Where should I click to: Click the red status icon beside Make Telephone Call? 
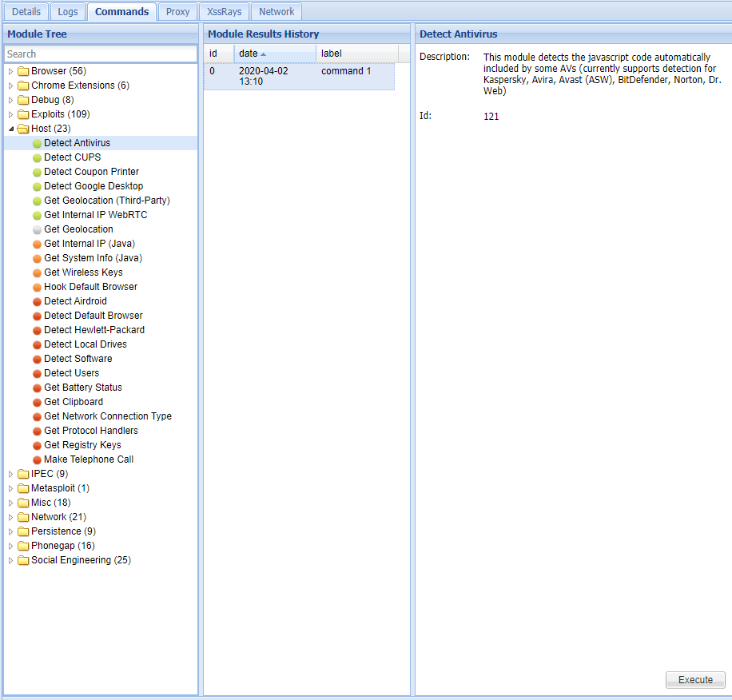pyautogui.click(x=36, y=459)
